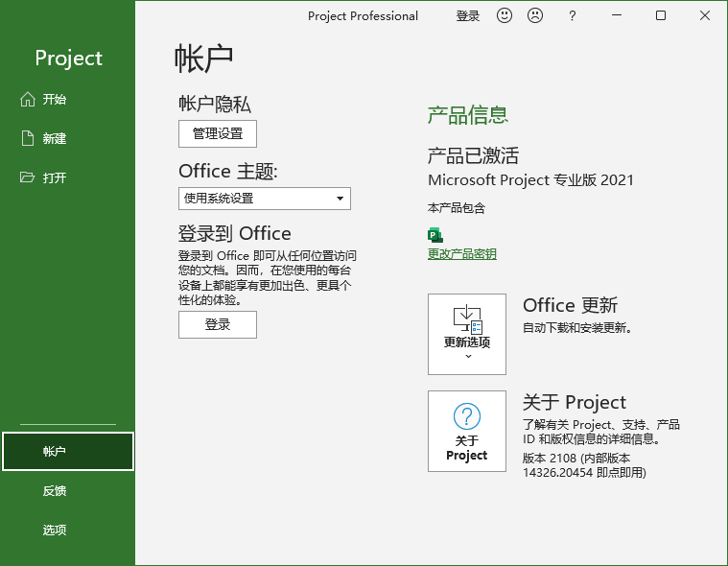This screenshot has height=566, width=728.
Task: Click the folder icon beside 打开
Action: click(x=28, y=177)
